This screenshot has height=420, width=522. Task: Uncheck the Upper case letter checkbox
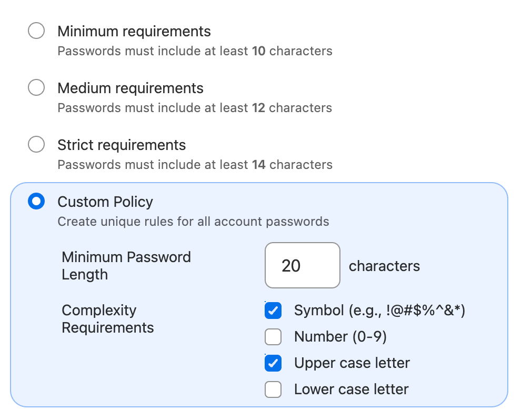pos(273,363)
